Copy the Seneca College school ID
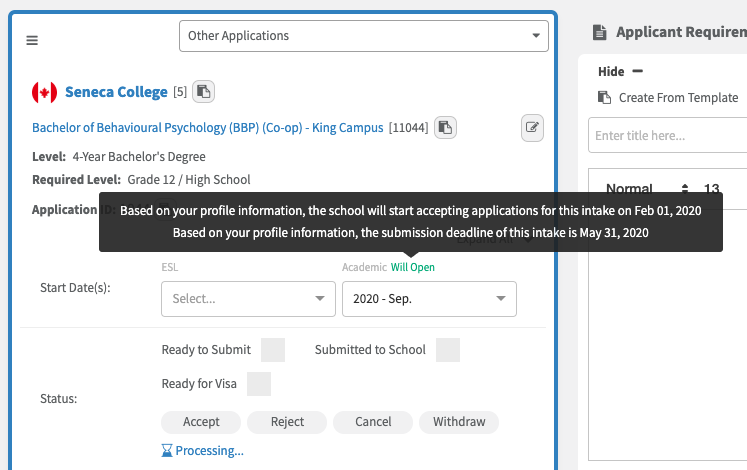 click(203, 91)
